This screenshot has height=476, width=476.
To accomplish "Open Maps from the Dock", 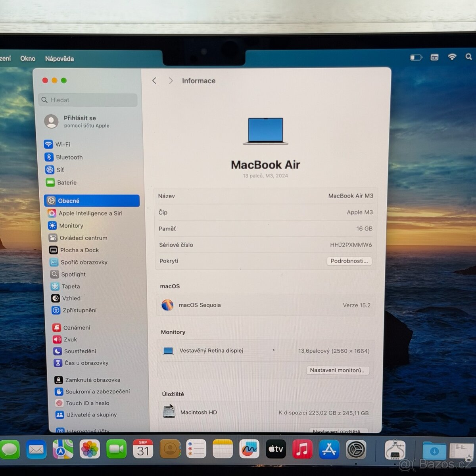I will 63,449.
